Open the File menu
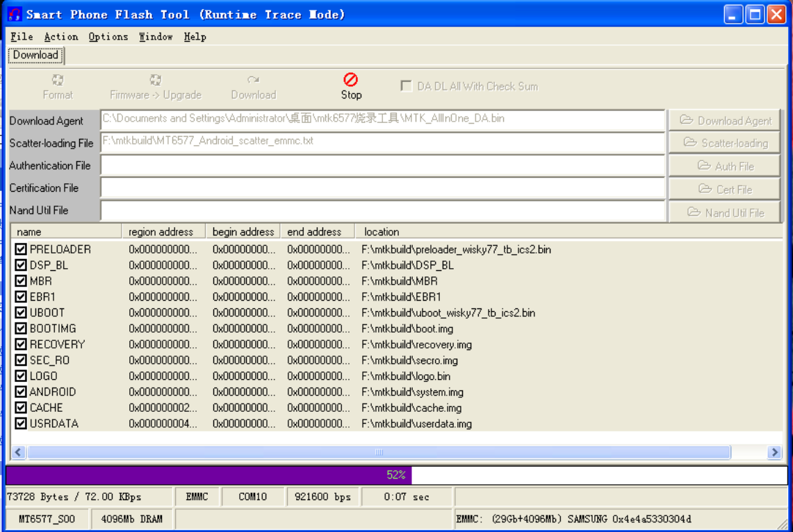Image resolution: width=793 pixels, height=532 pixels. (22, 36)
